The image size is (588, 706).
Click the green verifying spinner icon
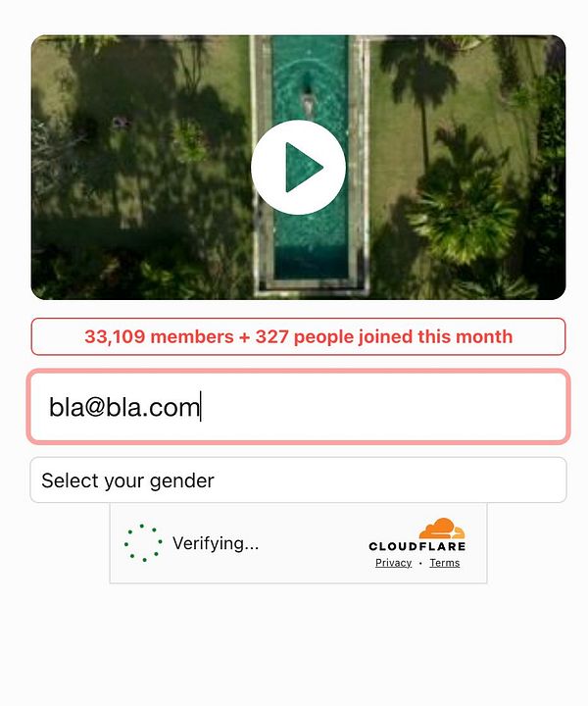[143, 542]
